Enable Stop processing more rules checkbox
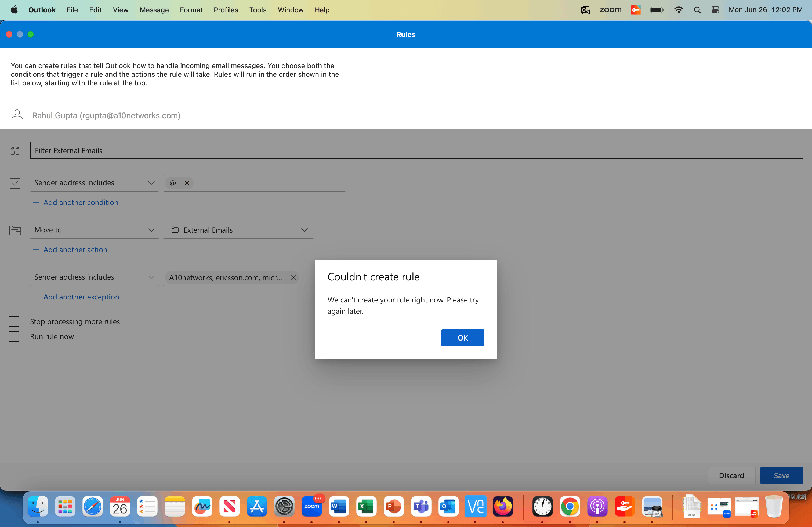 [x=14, y=321]
